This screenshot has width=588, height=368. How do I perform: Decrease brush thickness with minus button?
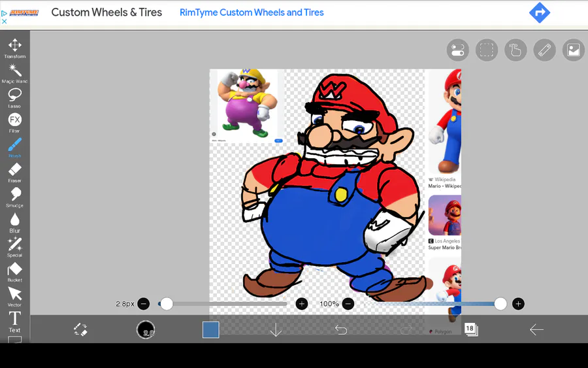coord(143,304)
